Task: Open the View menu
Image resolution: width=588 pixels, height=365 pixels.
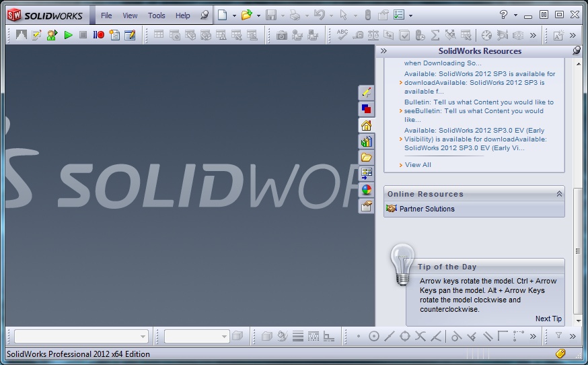Action: [x=130, y=15]
